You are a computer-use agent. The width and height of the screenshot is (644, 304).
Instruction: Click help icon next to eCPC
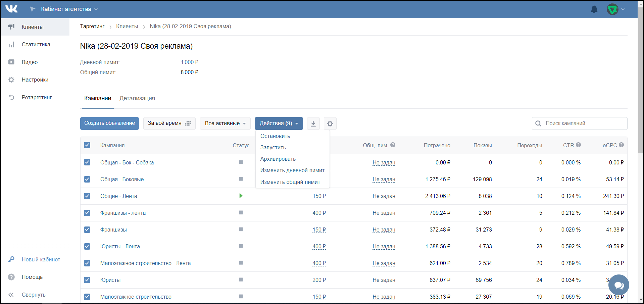(x=621, y=145)
